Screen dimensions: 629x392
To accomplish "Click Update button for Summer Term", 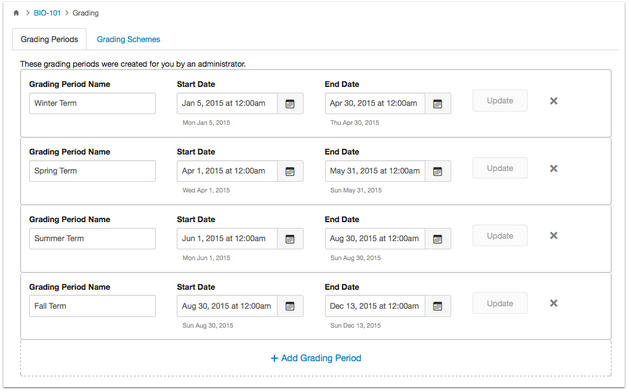I will click(x=500, y=236).
